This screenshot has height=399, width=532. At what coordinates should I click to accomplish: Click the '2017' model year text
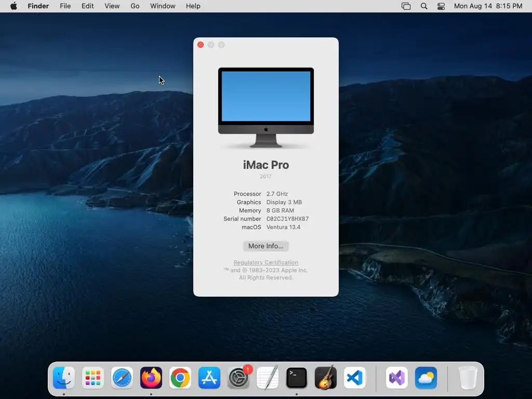click(x=265, y=177)
